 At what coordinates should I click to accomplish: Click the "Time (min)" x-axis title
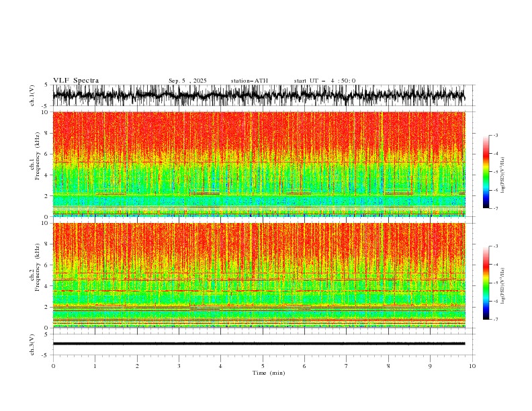(x=269, y=373)
